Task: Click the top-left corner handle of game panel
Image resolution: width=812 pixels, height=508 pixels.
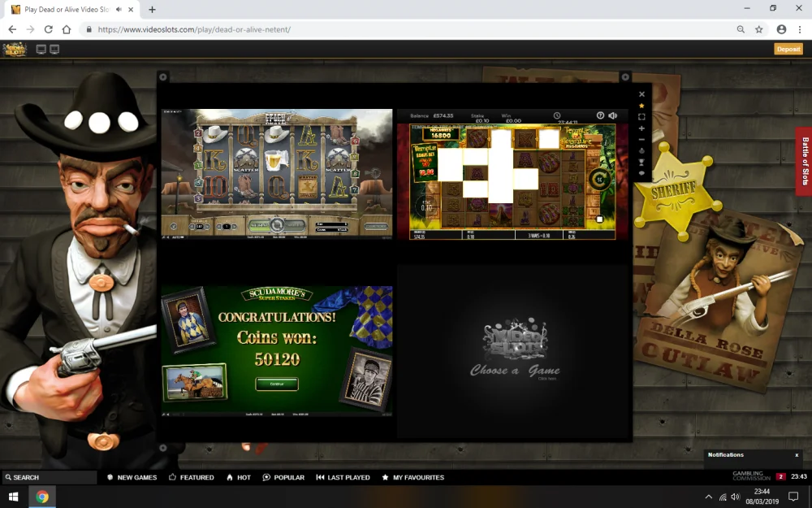Action: click(x=163, y=77)
